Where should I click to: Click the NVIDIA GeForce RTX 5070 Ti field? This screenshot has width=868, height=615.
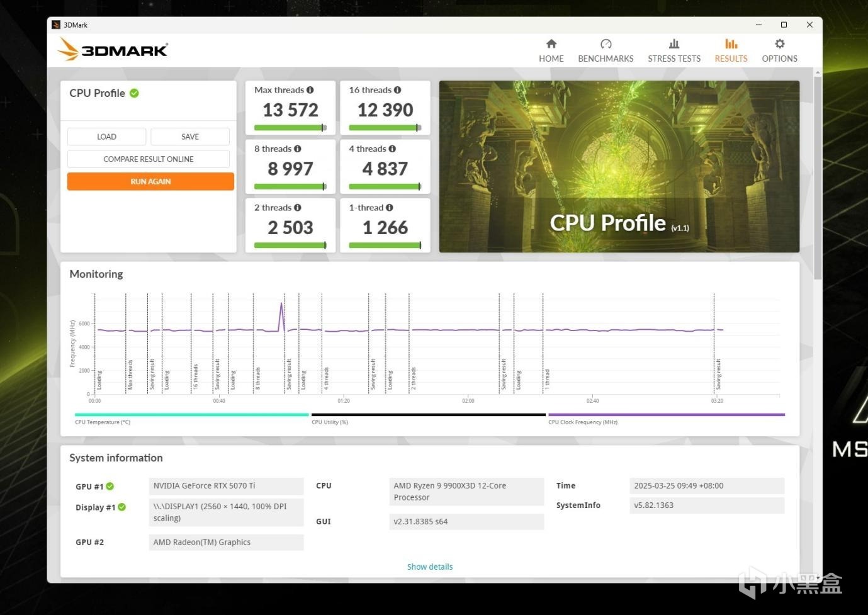(227, 486)
